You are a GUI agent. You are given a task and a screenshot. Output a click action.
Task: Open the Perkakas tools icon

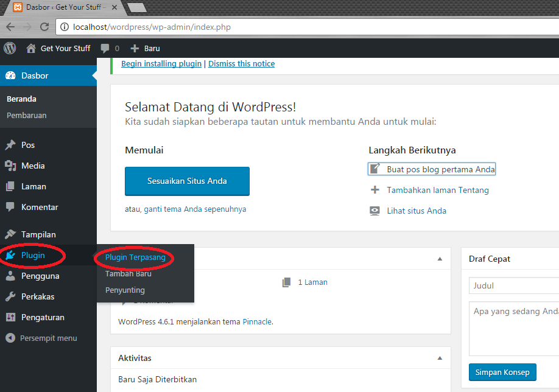pyautogui.click(x=11, y=296)
